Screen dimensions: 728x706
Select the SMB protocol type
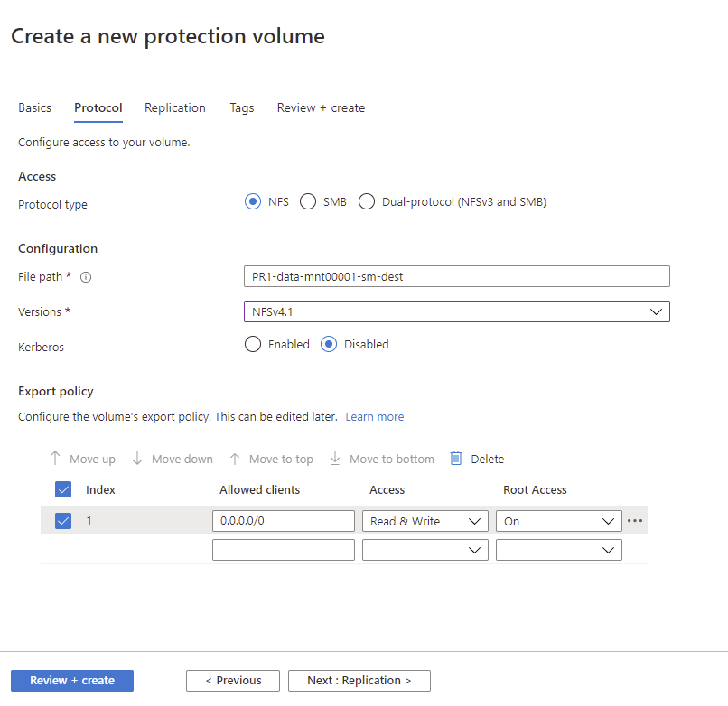(308, 202)
